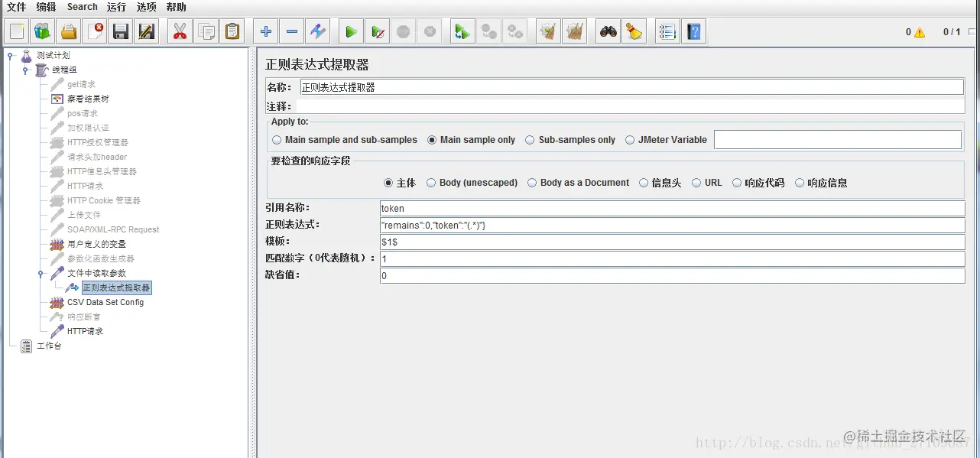Select CSV Data Set Config tree item
This screenshot has width=980, height=458.
[x=105, y=302]
